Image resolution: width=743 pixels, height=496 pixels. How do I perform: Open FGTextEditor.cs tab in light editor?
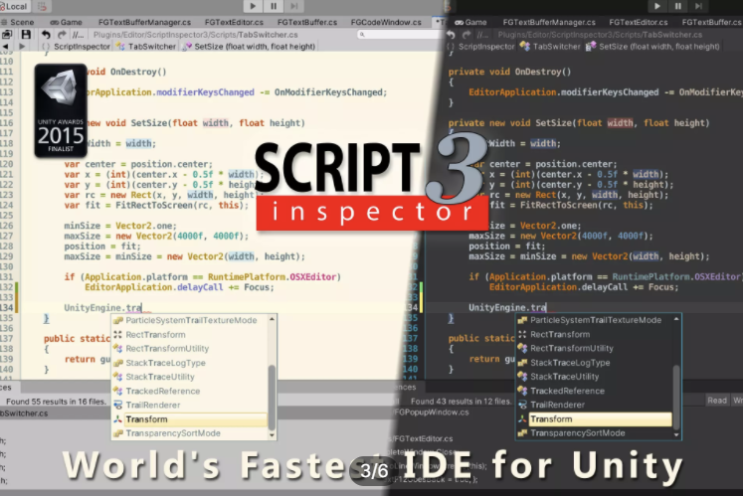point(234,22)
